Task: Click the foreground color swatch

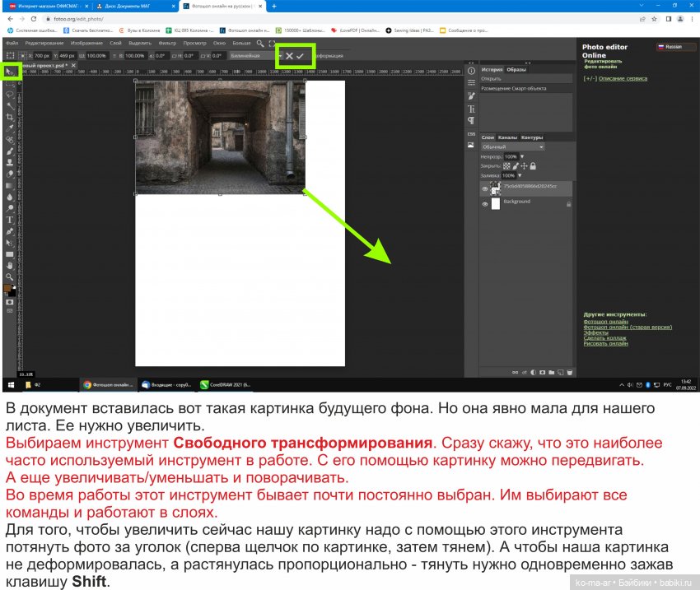Action: point(8,289)
